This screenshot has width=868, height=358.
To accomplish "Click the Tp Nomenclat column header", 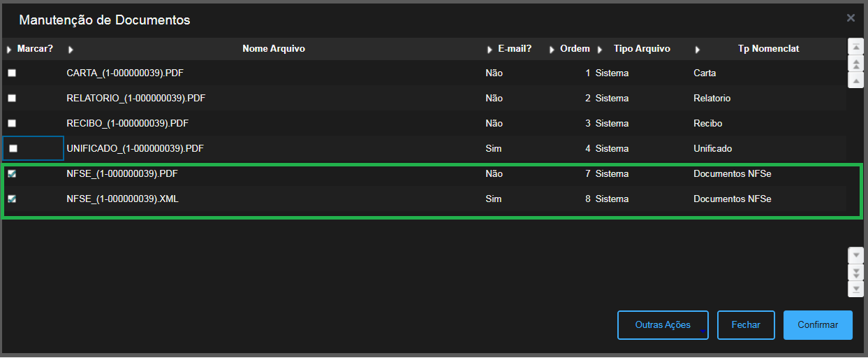I will click(768, 49).
